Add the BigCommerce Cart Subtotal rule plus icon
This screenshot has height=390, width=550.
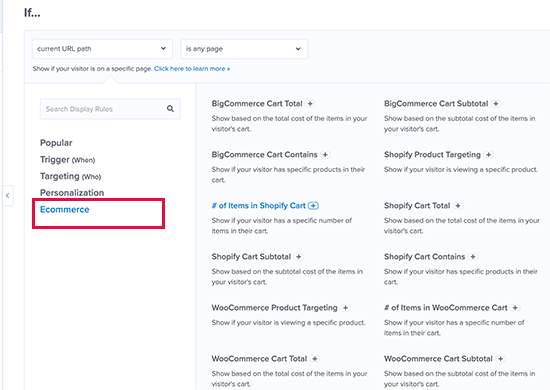click(x=496, y=104)
